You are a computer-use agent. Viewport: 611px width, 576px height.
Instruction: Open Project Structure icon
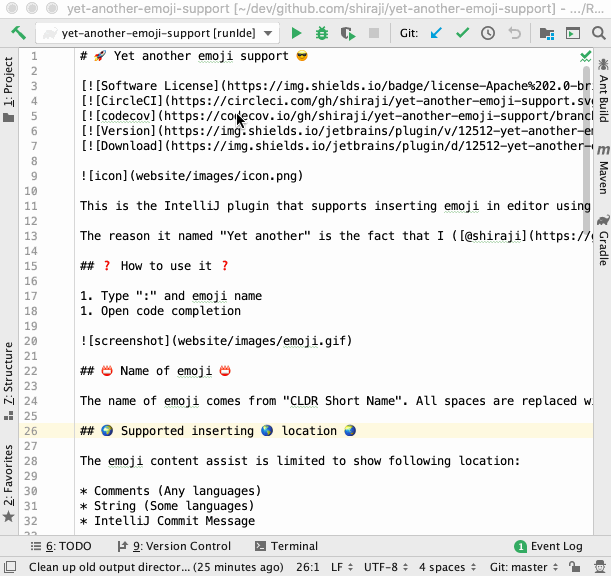point(547,34)
